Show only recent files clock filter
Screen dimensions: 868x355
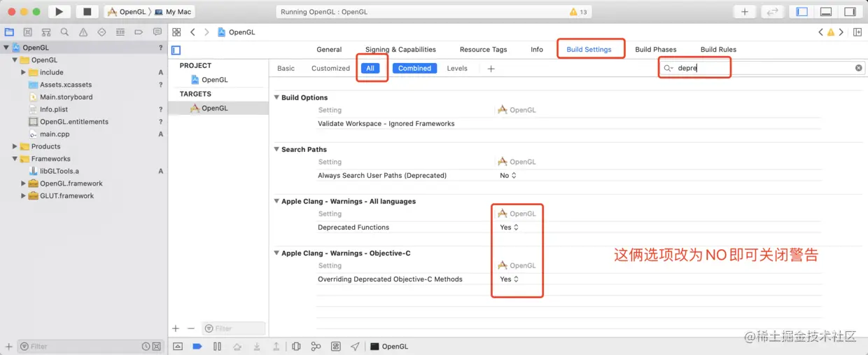(x=146, y=346)
